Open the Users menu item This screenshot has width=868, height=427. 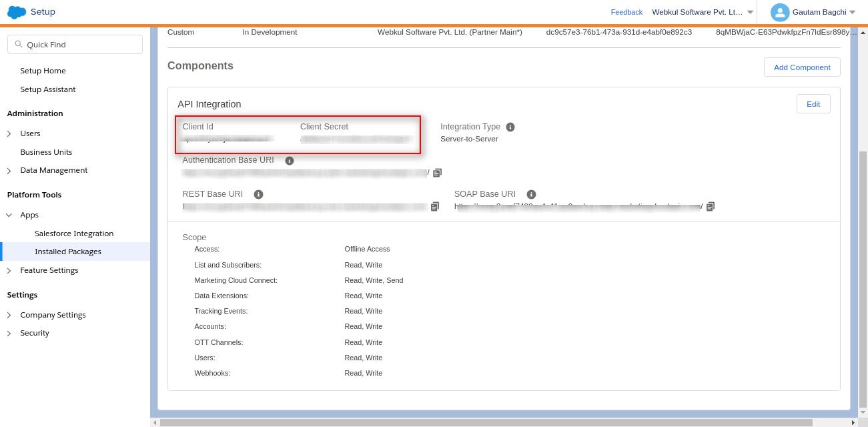click(30, 133)
